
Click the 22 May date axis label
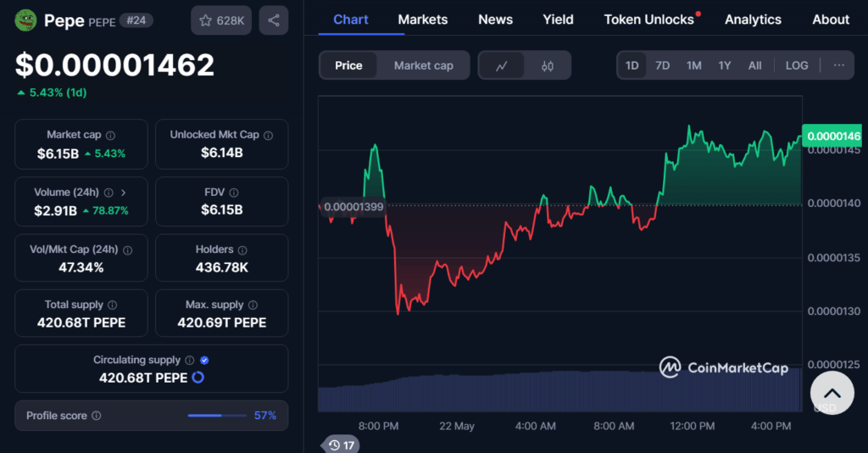click(457, 427)
